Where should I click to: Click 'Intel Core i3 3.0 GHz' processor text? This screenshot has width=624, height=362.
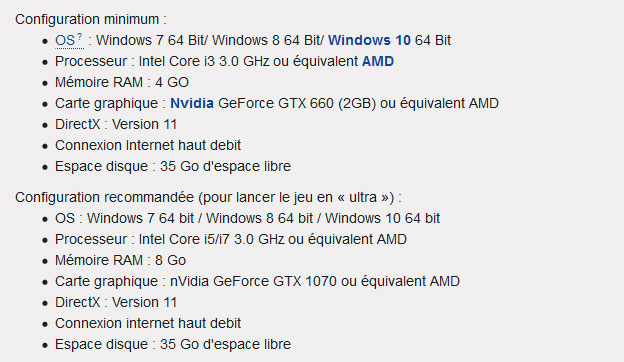pyautogui.click(x=199, y=61)
